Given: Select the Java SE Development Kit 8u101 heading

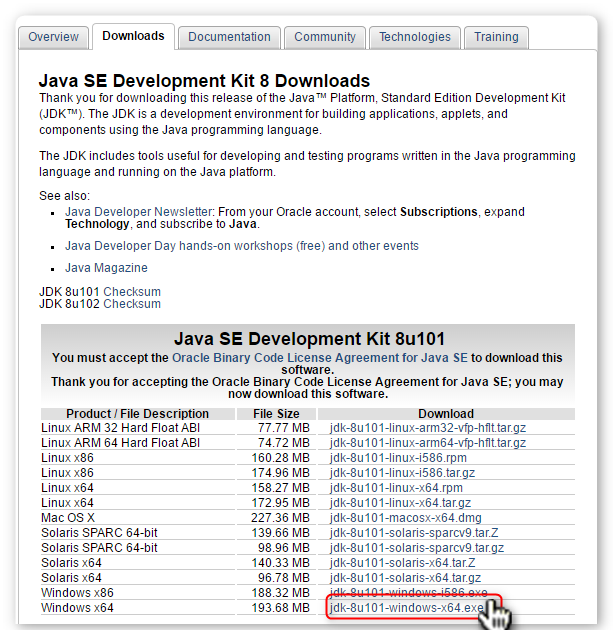Looking at the screenshot, I should (309, 339).
